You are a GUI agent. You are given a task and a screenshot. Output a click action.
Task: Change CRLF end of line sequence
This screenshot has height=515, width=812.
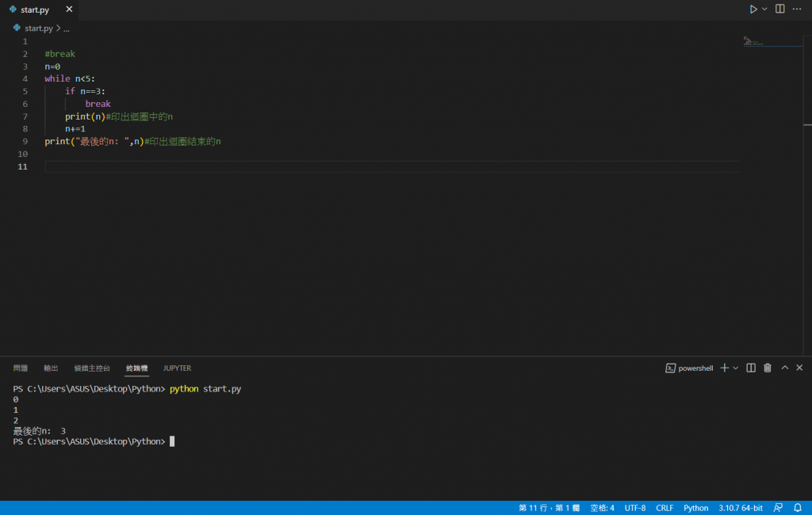point(665,508)
